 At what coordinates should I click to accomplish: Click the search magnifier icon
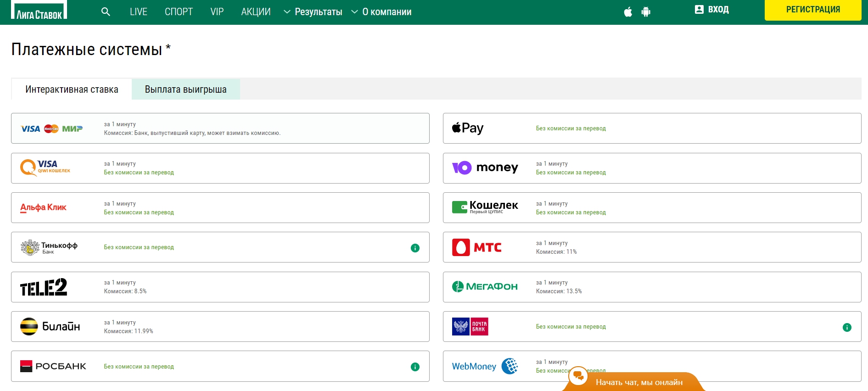106,12
